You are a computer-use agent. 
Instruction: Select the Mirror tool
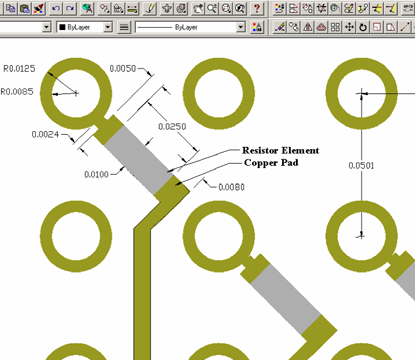click(308, 27)
